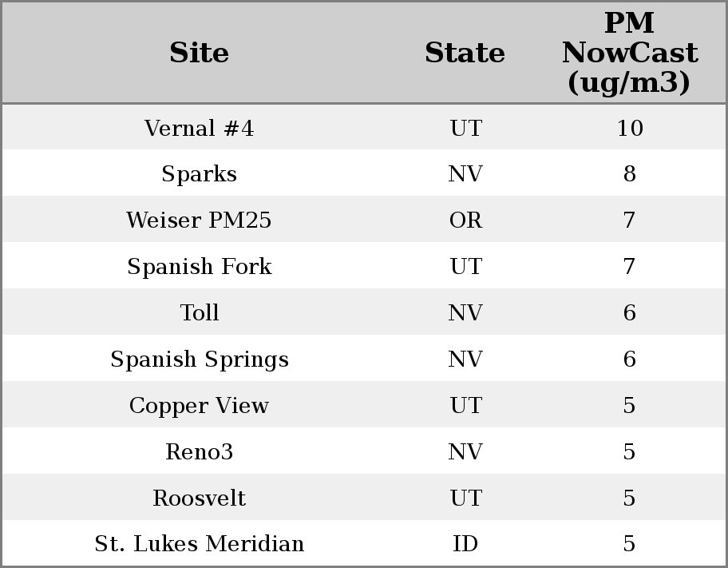Click the NV state cell in the Toll row
Viewport: 728px width, 568px height.
(465, 313)
